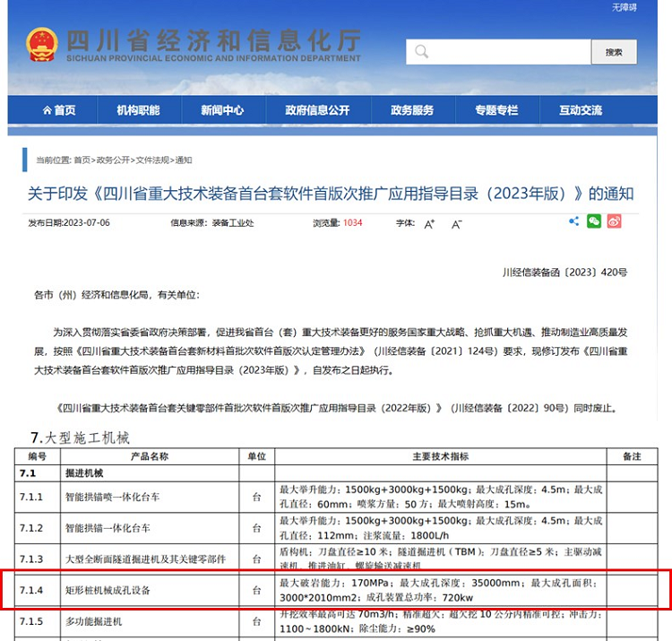Viewport: 672px width, 641px height.
Task: Click the national emblem logo
Action: click(x=41, y=44)
